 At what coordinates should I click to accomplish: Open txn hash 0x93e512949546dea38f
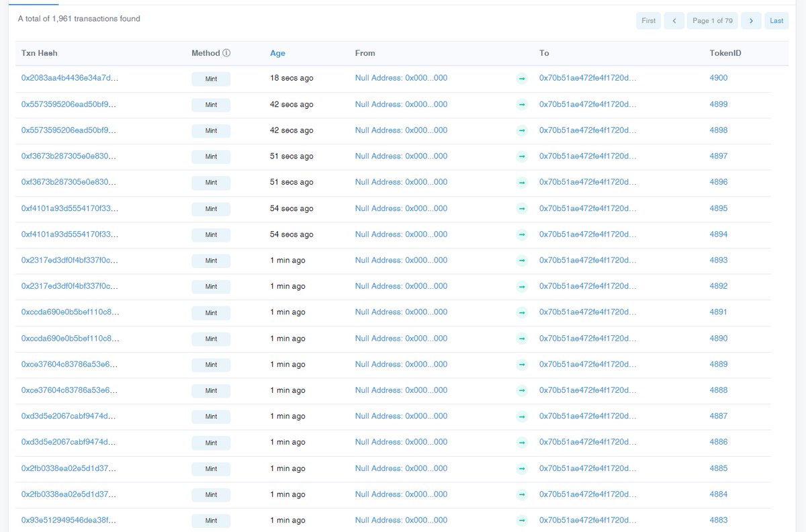click(70, 521)
